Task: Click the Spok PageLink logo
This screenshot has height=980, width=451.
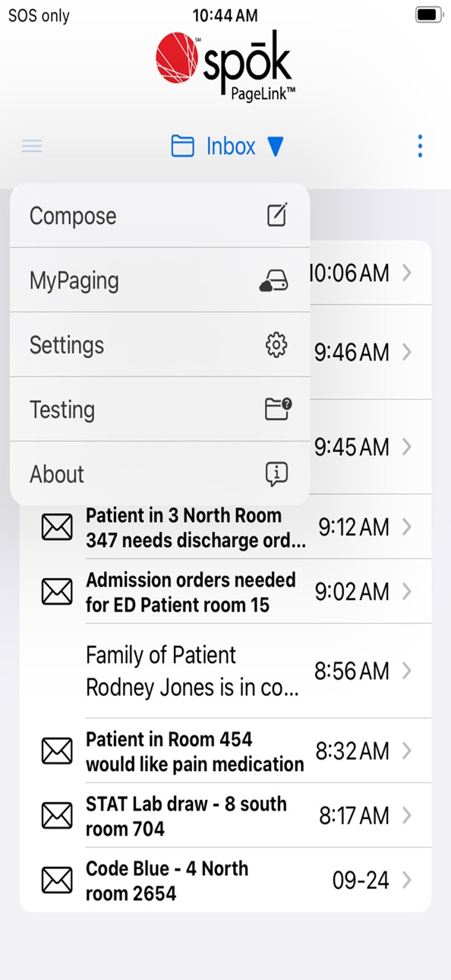Action: (x=225, y=67)
